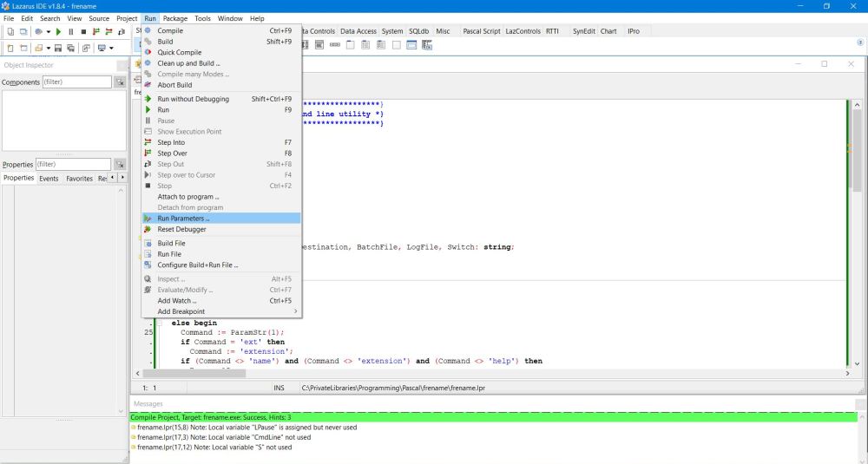Open the SynEdit palette tab
The width and height of the screenshot is (868, 464).
[583, 31]
